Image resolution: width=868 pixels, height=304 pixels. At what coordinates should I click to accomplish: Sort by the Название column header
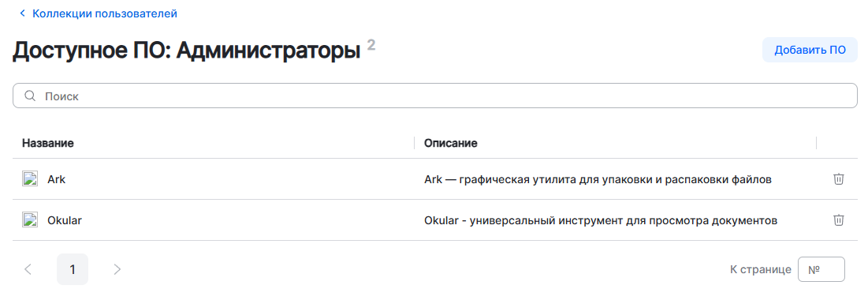[x=48, y=143]
